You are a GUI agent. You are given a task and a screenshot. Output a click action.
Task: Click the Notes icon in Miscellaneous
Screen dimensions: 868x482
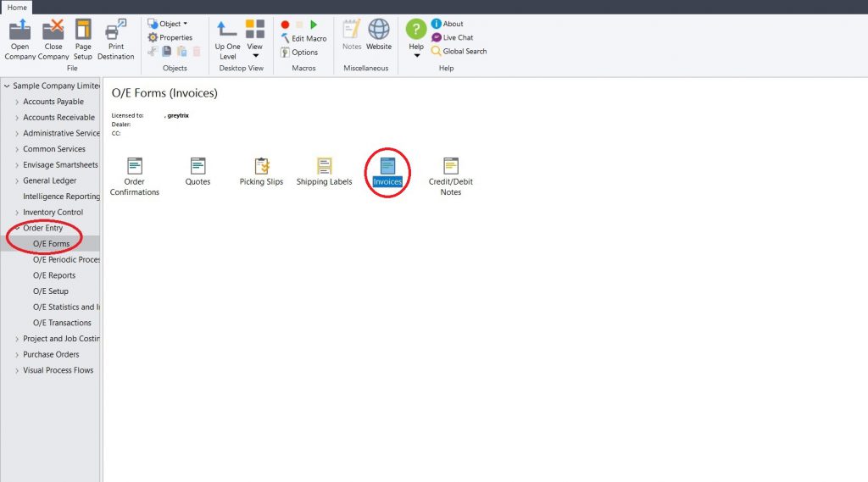(x=352, y=35)
